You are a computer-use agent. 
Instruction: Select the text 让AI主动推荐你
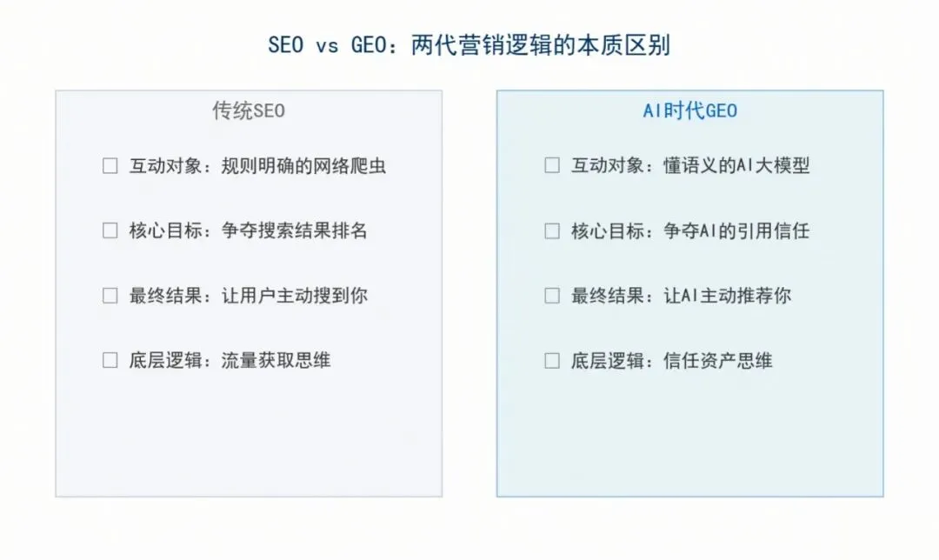[727, 296]
